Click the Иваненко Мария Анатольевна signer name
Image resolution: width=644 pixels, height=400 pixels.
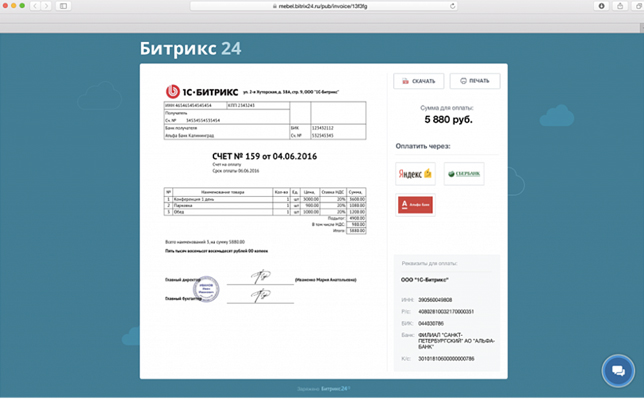tap(326, 280)
